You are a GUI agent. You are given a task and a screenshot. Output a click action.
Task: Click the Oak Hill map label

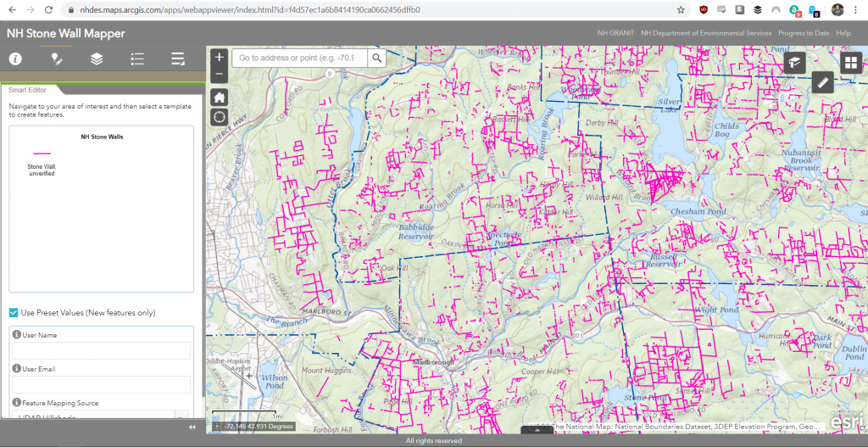[x=395, y=267]
